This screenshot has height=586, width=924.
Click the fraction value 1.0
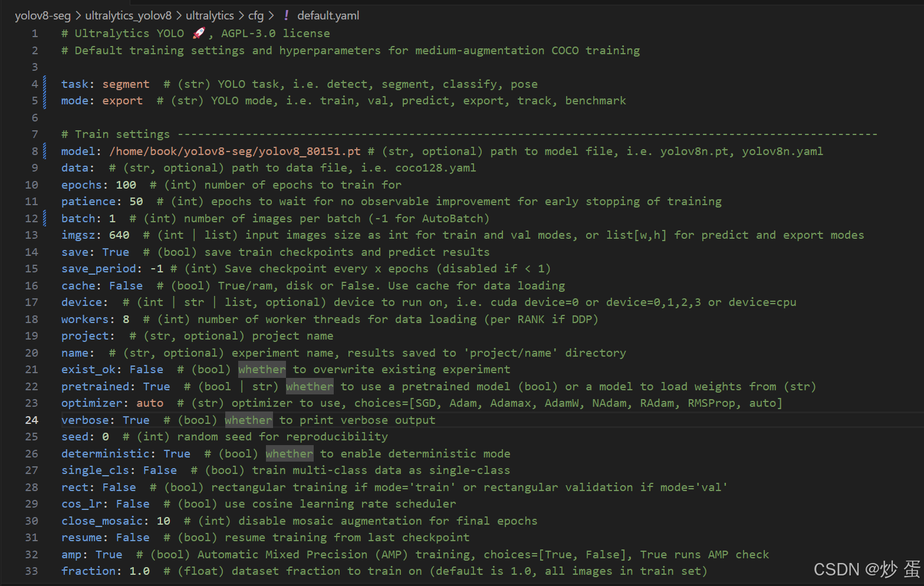click(140, 571)
